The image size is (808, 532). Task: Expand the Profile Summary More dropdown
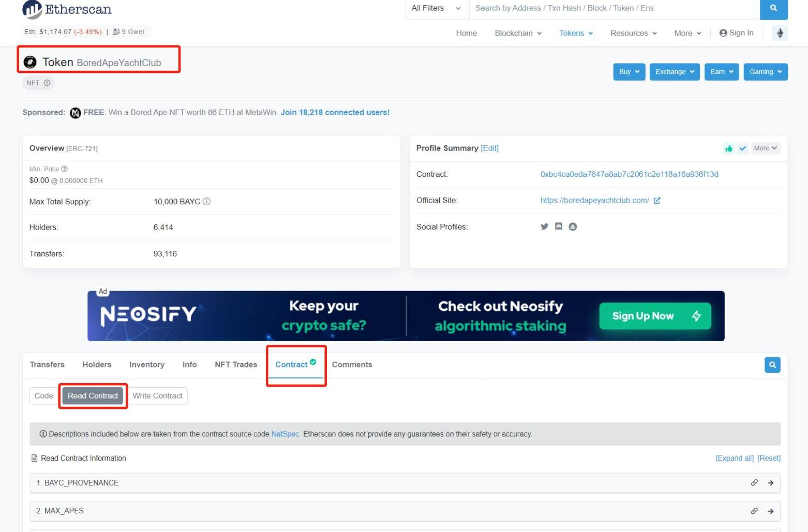[765, 148]
